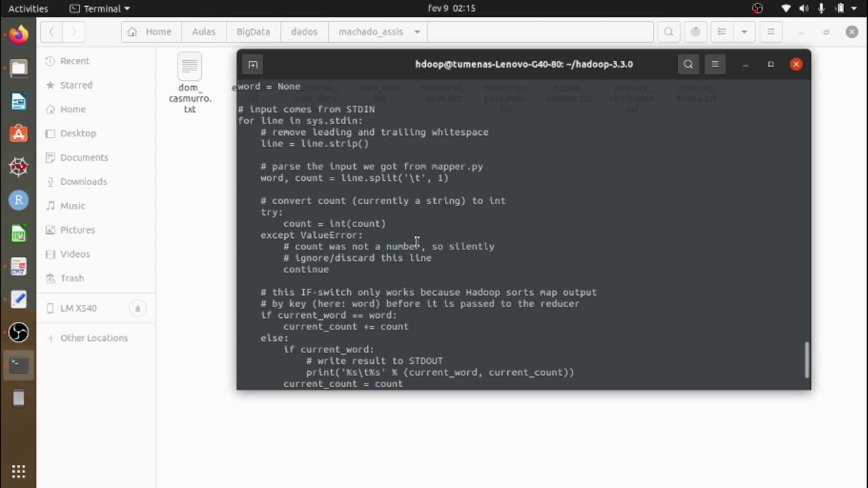Open Firefox from the dock

pos(18,34)
